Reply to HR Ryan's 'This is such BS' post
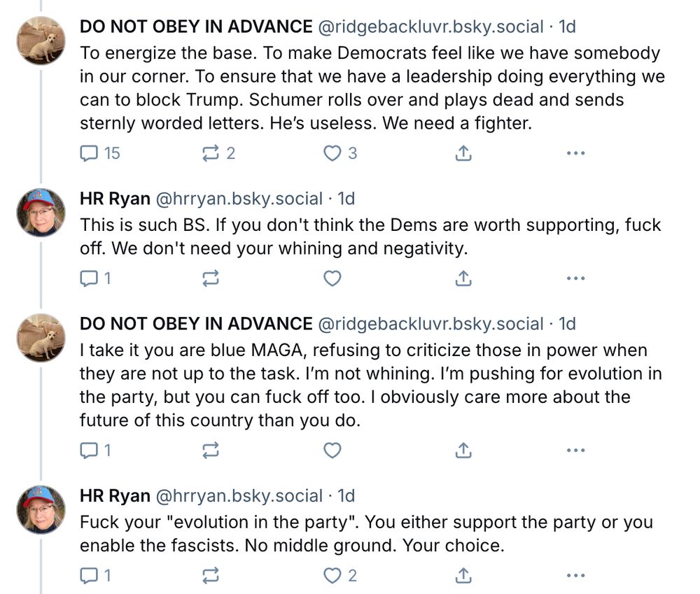The image size is (700, 594). click(90, 278)
